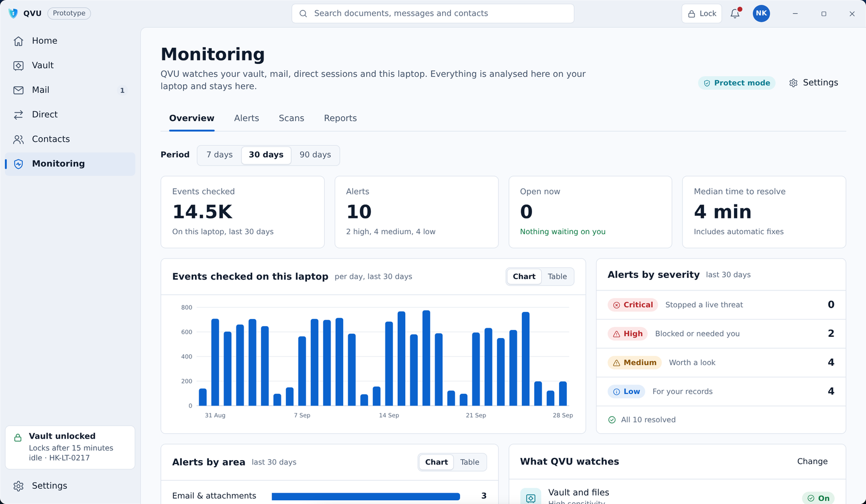Click the Nothing waiting on you text

pos(563,231)
